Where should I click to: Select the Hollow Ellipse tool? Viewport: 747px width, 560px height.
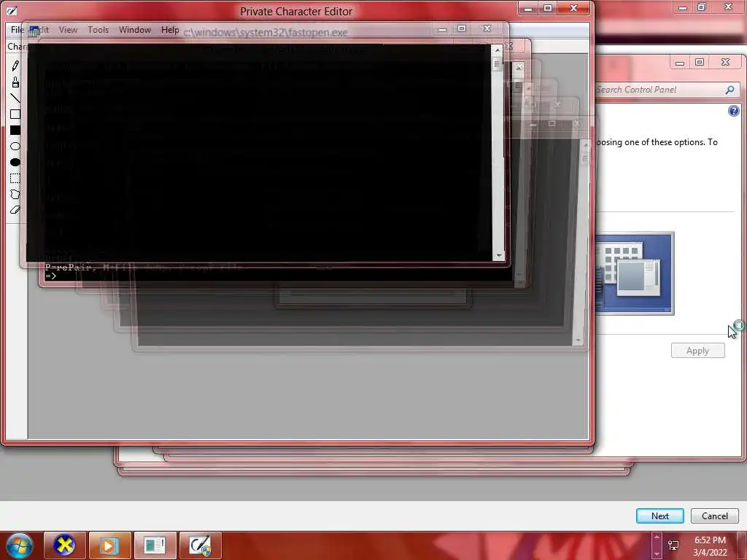[x=15, y=146]
